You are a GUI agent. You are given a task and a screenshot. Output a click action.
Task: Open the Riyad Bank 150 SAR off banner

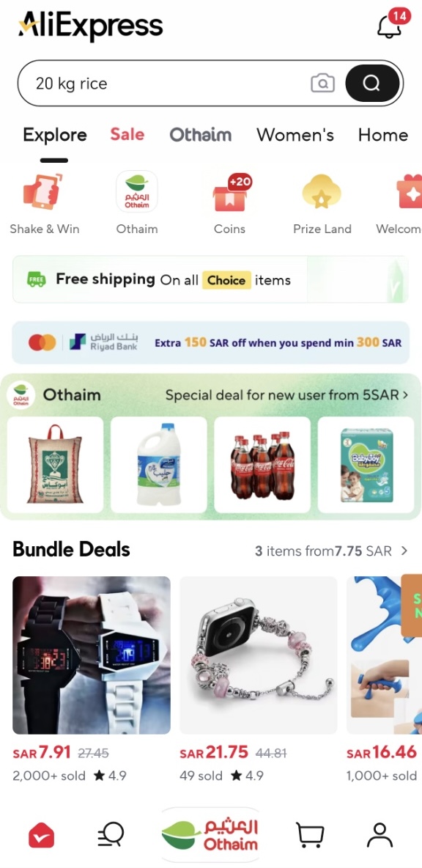(211, 342)
